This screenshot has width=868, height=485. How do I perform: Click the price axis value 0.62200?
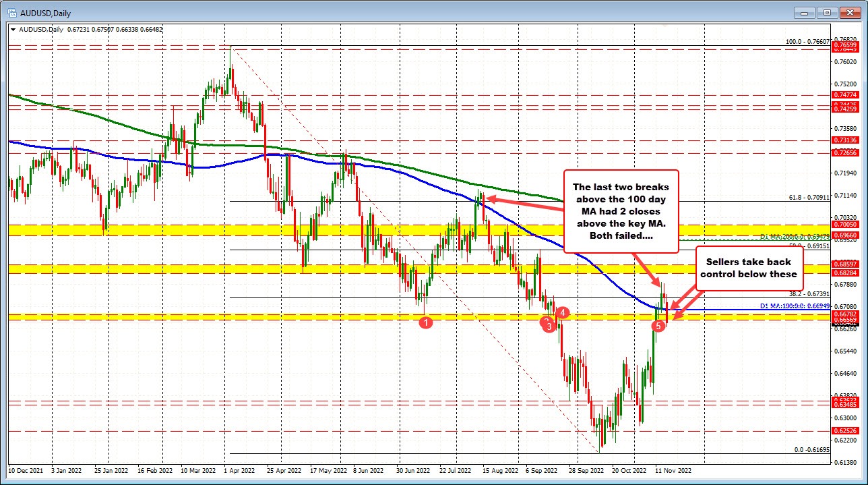(x=846, y=440)
